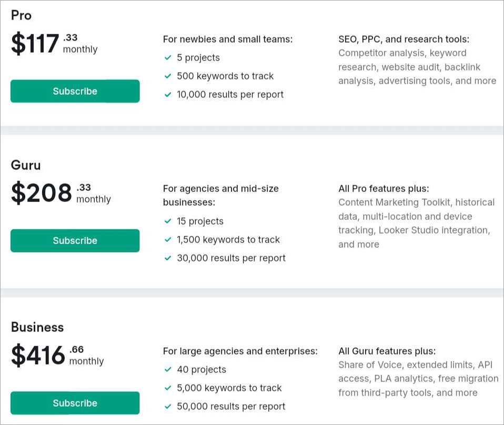Click checkmark next to 30,000 results per report
Image resolution: width=504 pixels, height=425 pixels.
coord(168,258)
